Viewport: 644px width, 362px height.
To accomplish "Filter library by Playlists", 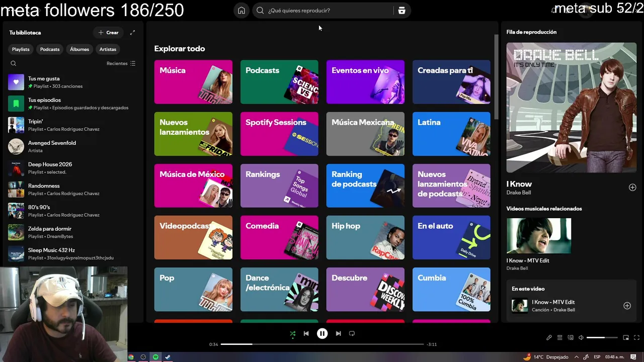I will click(21, 49).
